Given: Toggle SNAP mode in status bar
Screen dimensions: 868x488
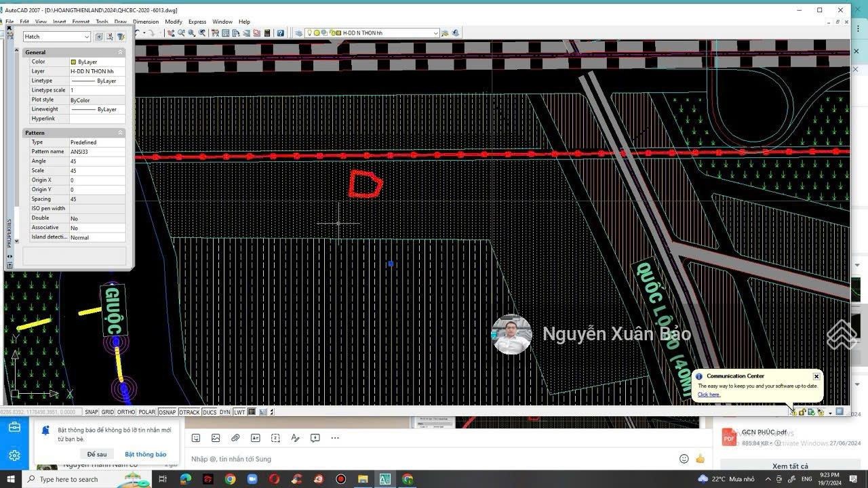Looking at the screenshot, I should 91,412.
